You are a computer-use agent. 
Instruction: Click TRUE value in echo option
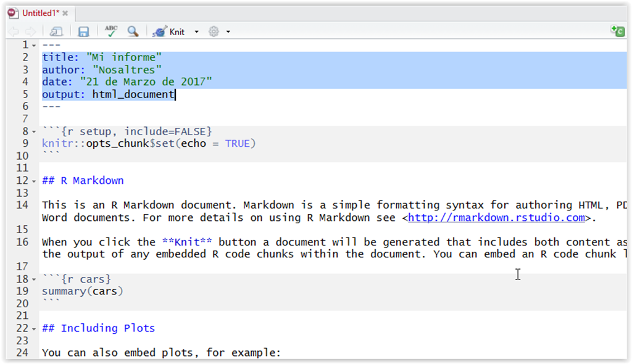(237, 144)
